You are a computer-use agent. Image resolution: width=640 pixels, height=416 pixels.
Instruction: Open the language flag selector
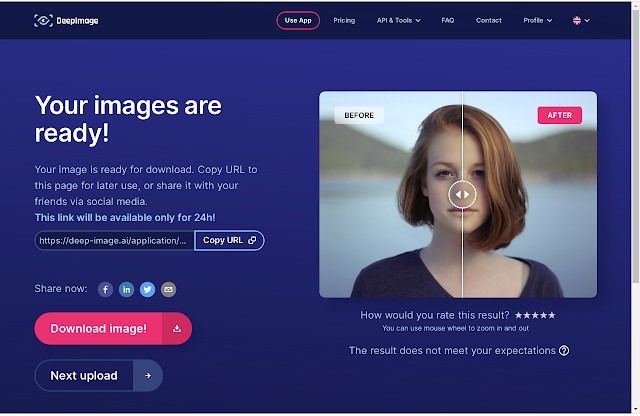tap(581, 20)
